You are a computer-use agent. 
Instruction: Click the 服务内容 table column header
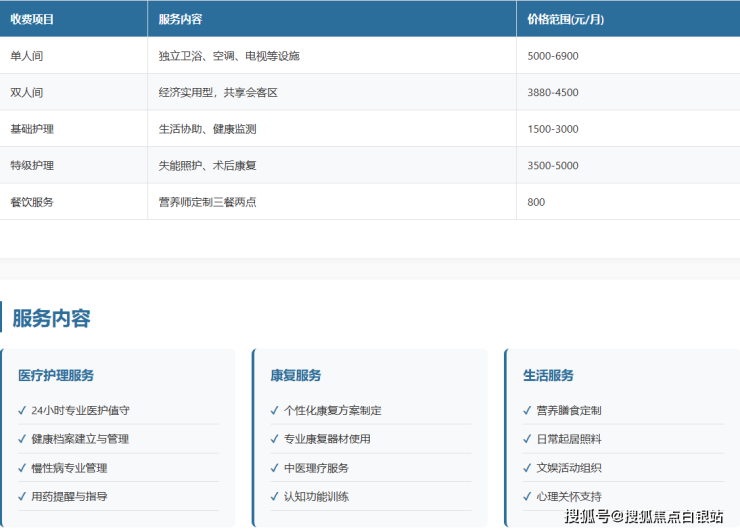[180, 19]
